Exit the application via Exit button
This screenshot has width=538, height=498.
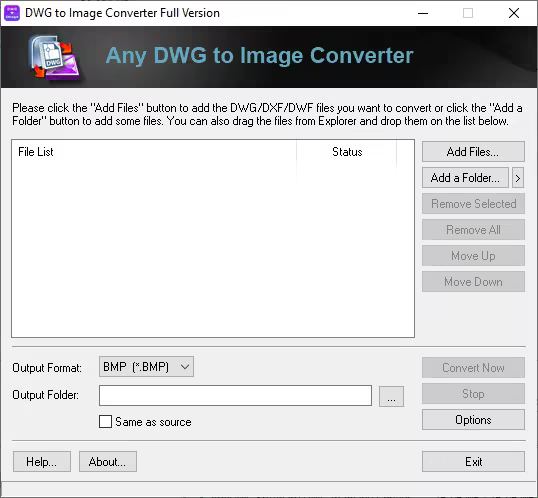473,462
